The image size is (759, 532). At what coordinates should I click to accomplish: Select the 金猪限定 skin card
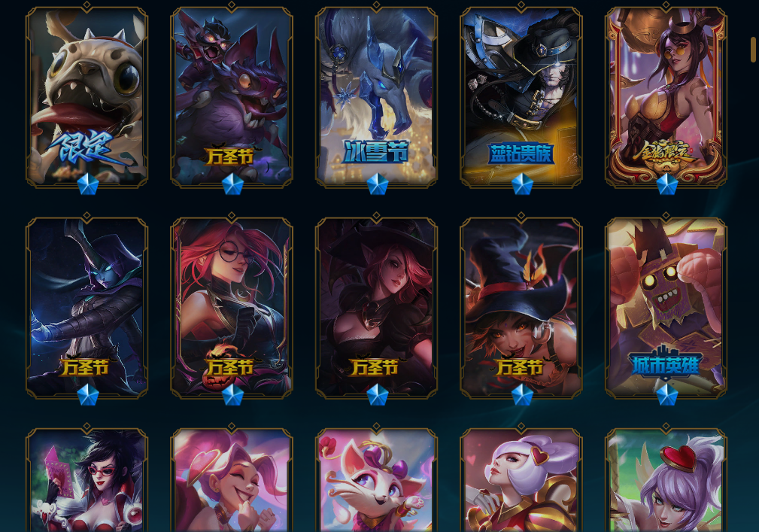(x=666, y=97)
